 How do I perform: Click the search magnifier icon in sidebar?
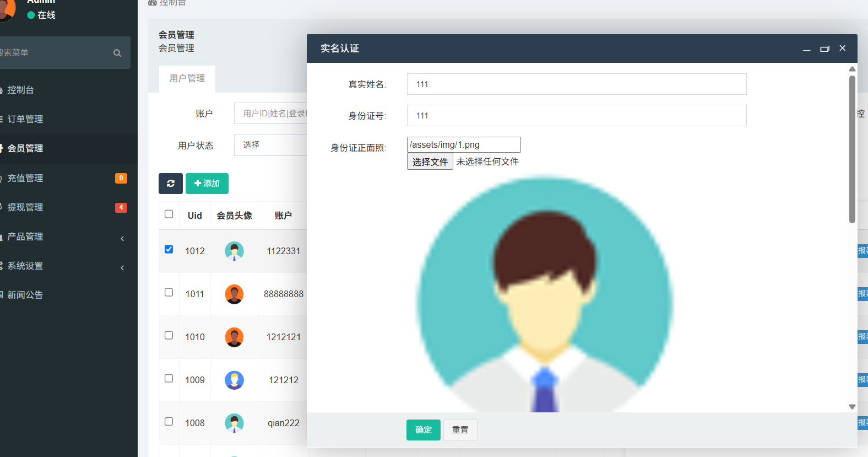pos(117,53)
